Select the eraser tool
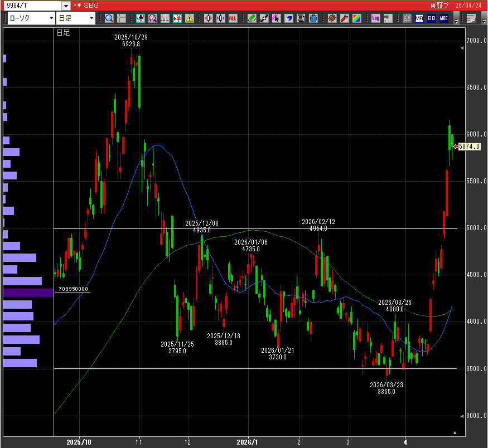The image size is (488, 448). pos(289,18)
